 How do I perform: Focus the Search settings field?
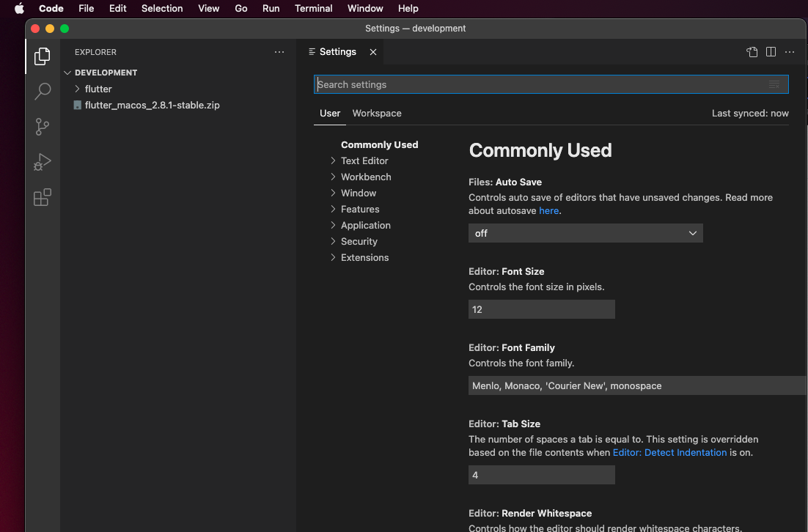(551, 84)
